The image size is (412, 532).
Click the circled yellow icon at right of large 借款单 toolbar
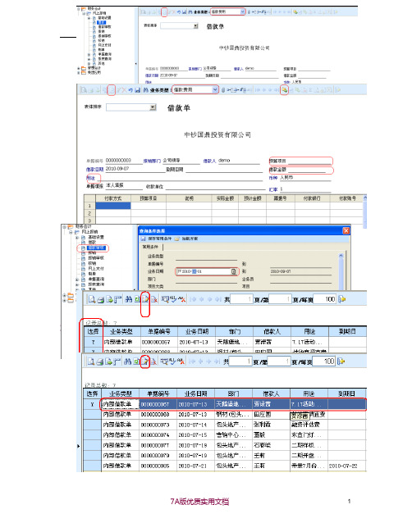(x=284, y=90)
